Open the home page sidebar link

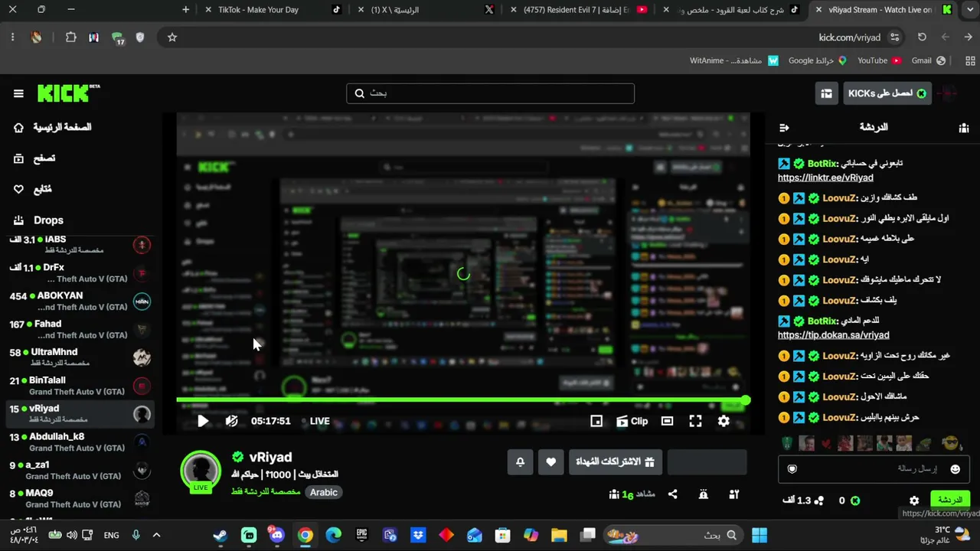point(54,127)
